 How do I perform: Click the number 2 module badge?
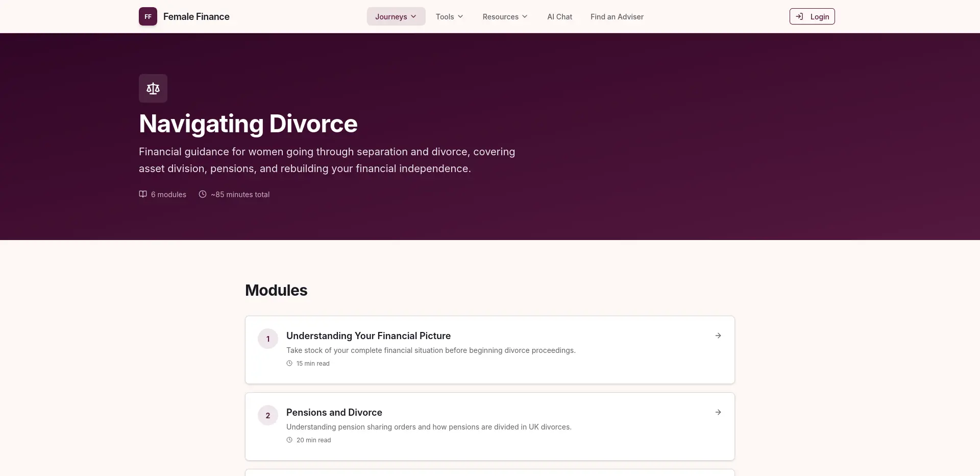click(268, 415)
